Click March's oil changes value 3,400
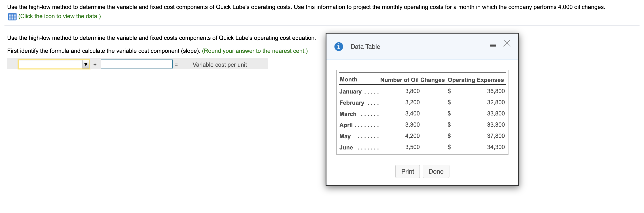644x213 pixels. coord(412,113)
